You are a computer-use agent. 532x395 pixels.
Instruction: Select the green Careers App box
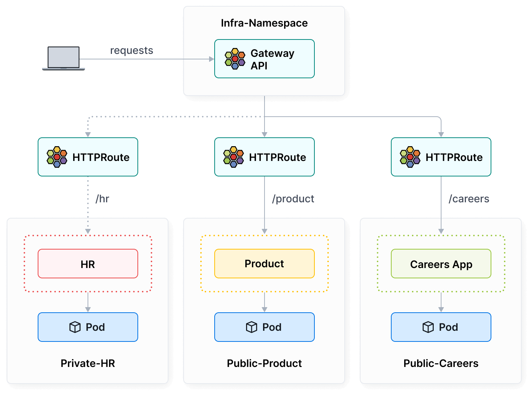tap(441, 264)
